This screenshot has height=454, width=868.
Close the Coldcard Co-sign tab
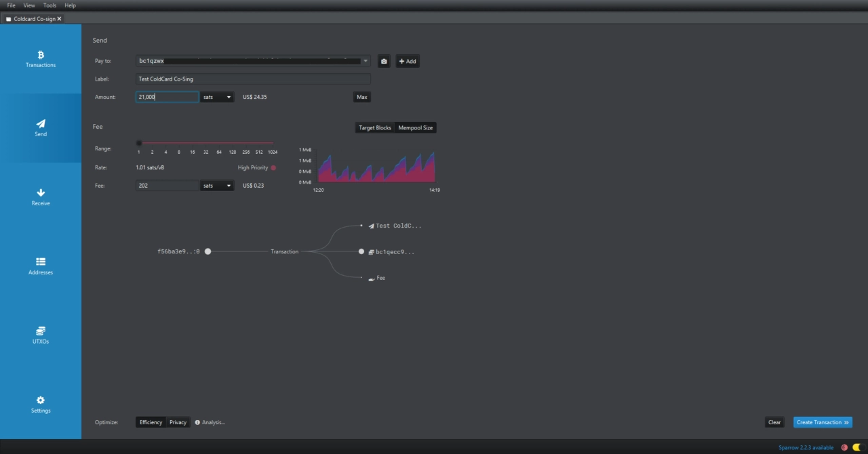(59, 19)
